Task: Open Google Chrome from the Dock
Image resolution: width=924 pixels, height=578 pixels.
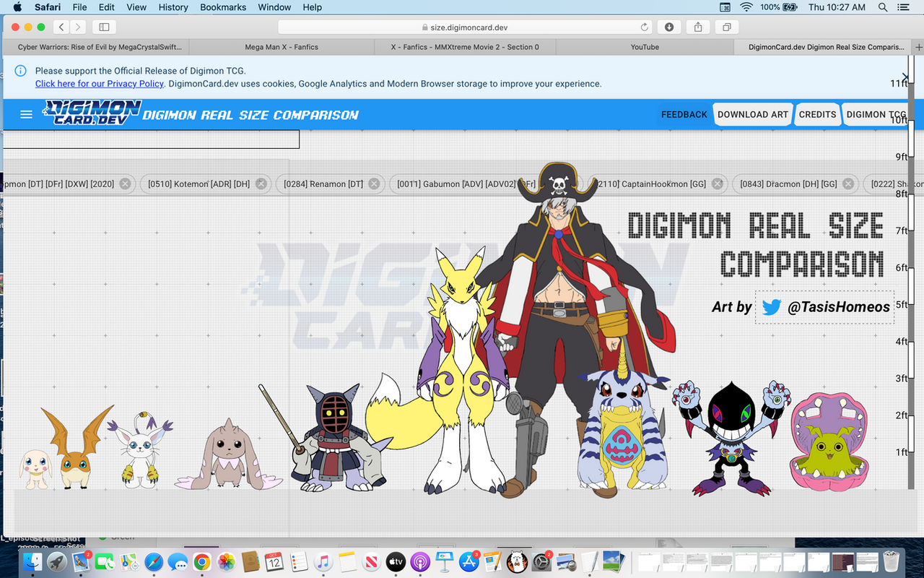Action: (x=202, y=561)
